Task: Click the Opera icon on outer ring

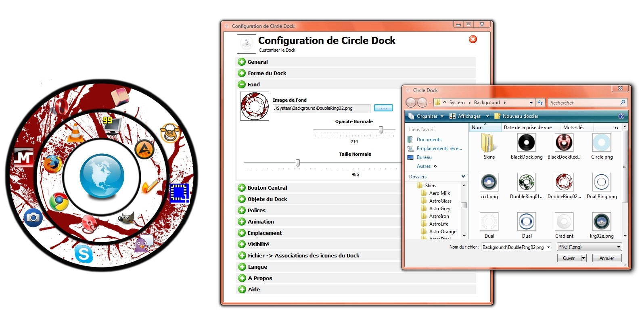Action: click(x=61, y=107)
